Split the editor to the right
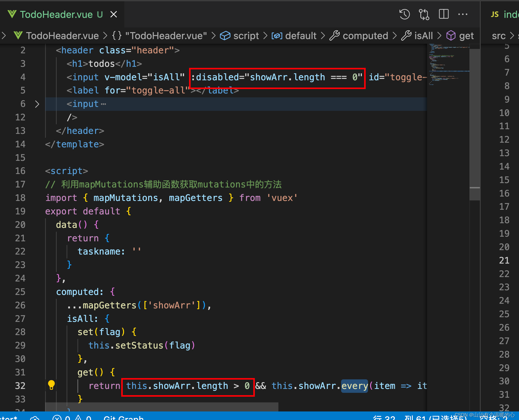Image resolution: width=519 pixels, height=420 pixels. tap(444, 14)
